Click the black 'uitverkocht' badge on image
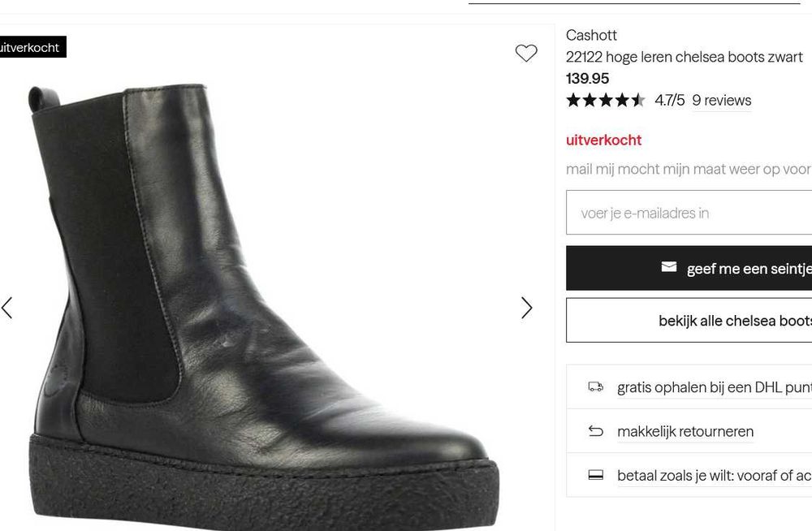This screenshot has height=531, width=812. click(x=30, y=48)
